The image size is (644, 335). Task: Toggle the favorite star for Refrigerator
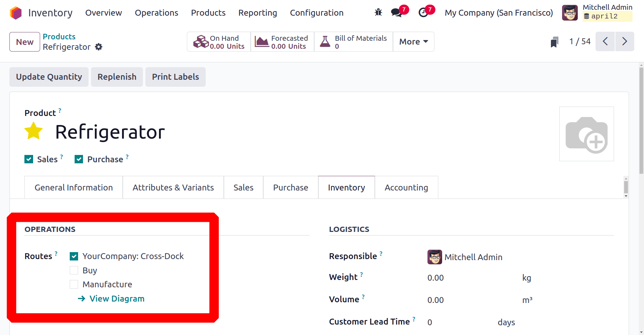point(33,131)
